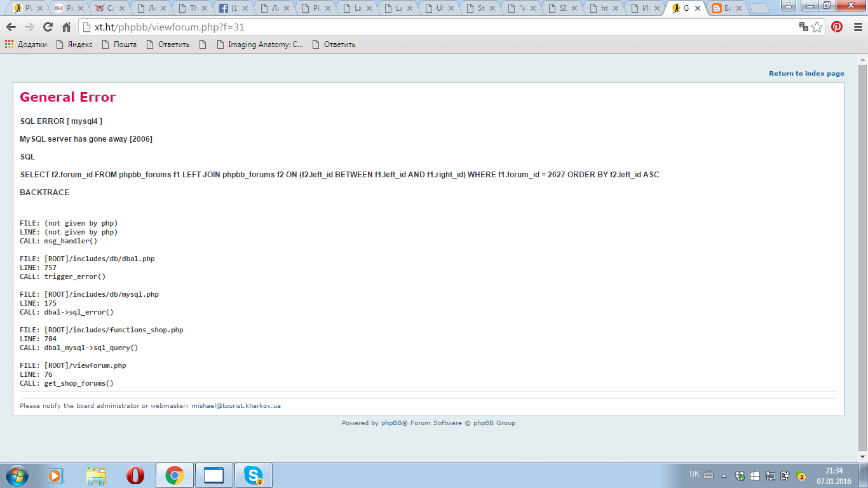This screenshot has height=488, width=868.
Task: Switch to the OLX tab
Action: click(x=67, y=8)
